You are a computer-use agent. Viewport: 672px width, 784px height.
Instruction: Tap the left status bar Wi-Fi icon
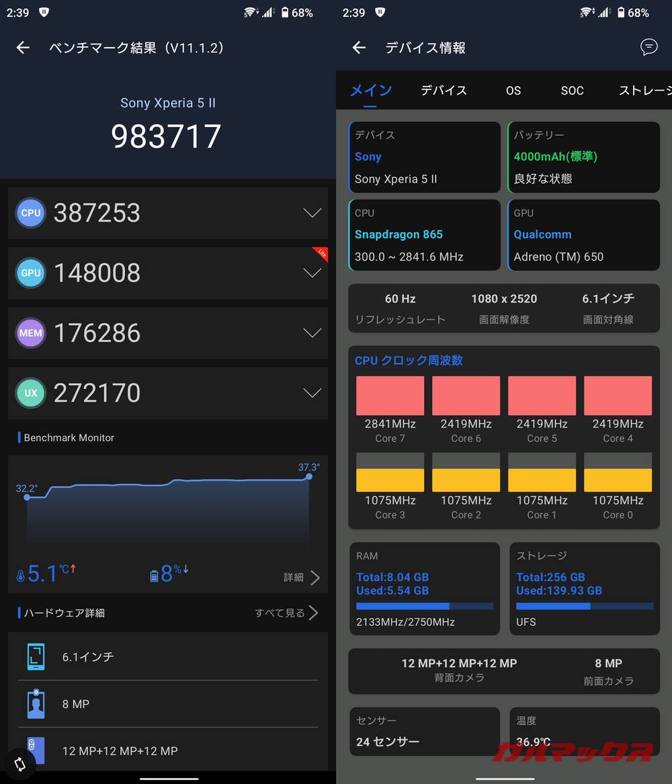(x=251, y=12)
